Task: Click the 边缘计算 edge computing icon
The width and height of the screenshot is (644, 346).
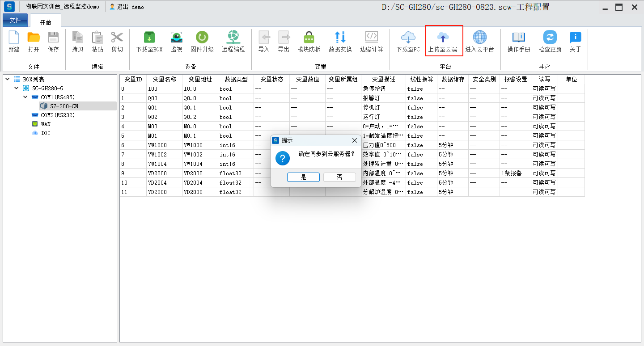Action: [372, 38]
